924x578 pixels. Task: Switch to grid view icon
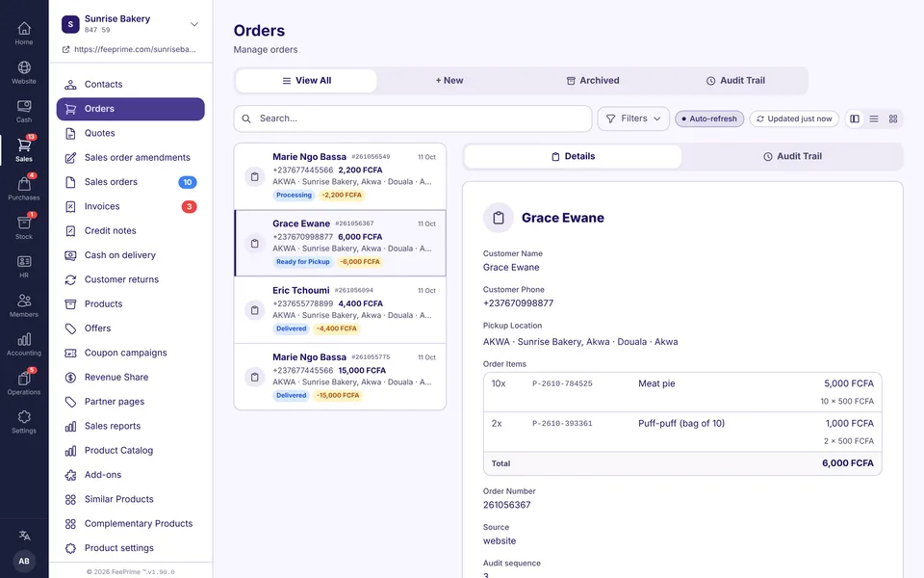tap(893, 118)
